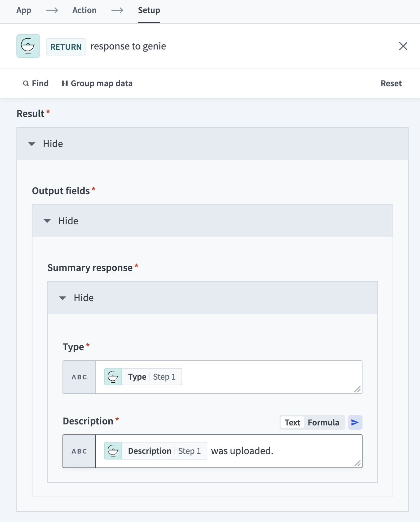
Task: Click the Description Step 1 datapill icon
Action: (113, 451)
